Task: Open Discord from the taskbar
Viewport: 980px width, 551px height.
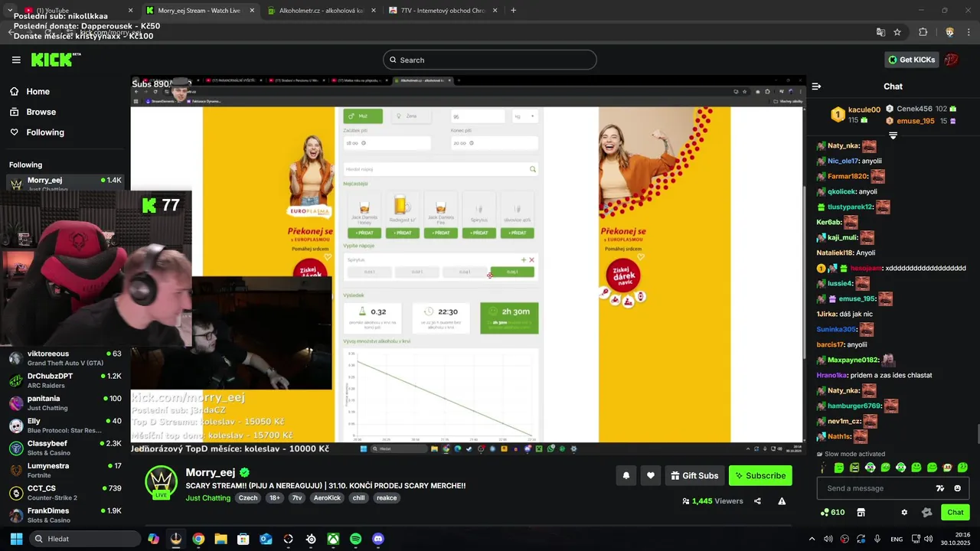Action: 377,539
